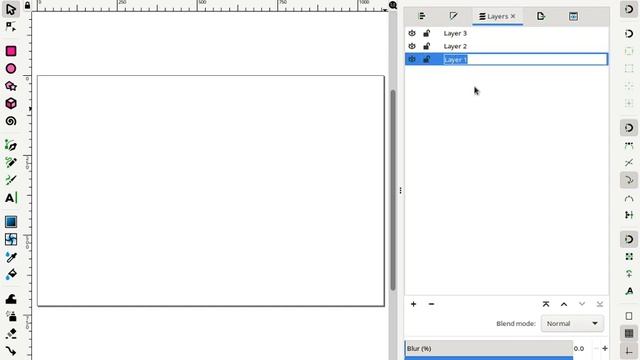The height and width of the screenshot is (360, 640).
Task: Select the Spray tool
Action: [11, 316]
